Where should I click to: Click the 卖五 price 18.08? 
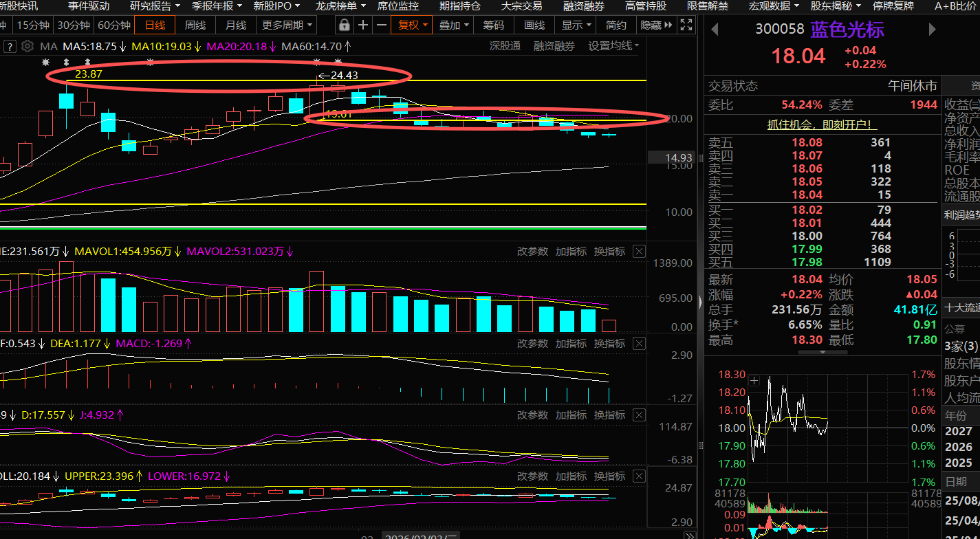coord(807,143)
